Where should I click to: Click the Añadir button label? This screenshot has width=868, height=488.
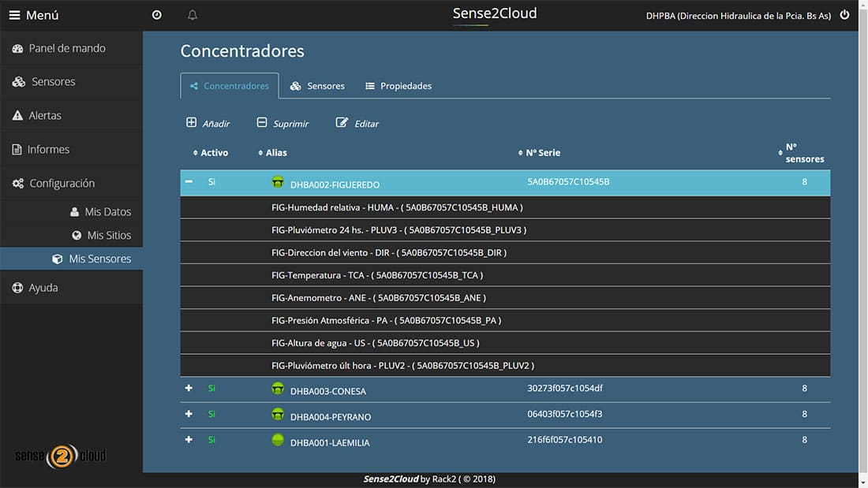coord(216,124)
